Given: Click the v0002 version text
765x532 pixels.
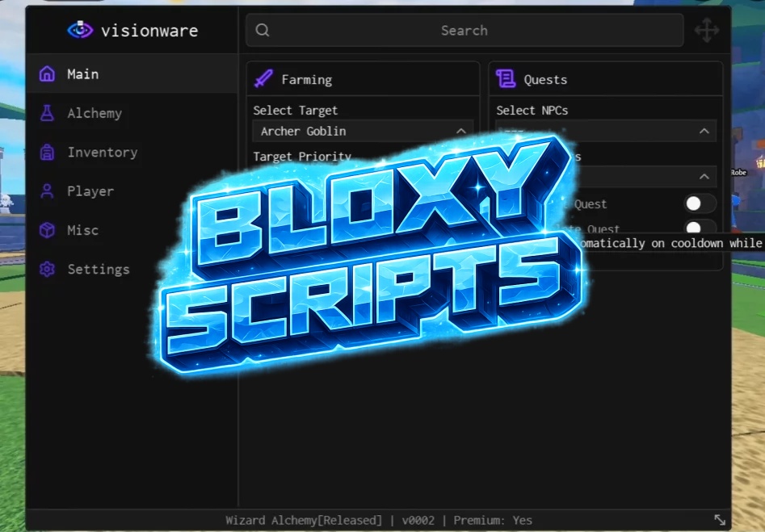Looking at the screenshot, I should pyautogui.click(x=418, y=521).
